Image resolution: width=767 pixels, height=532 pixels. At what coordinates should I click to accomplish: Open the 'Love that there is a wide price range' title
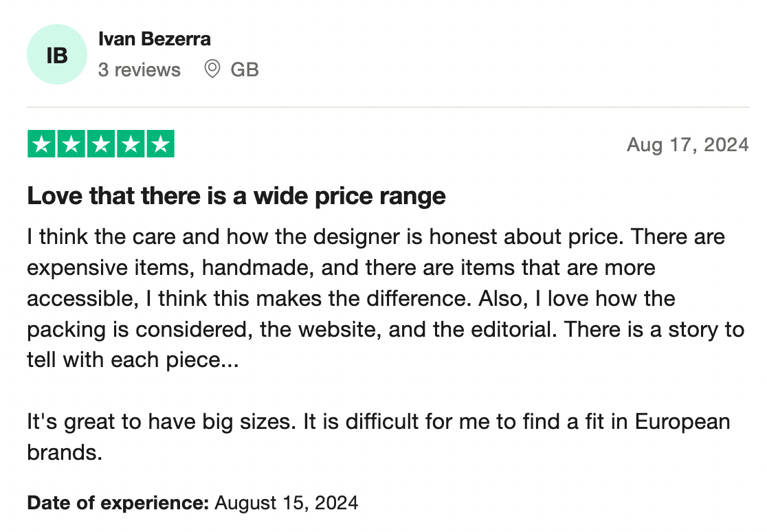(x=236, y=197)
